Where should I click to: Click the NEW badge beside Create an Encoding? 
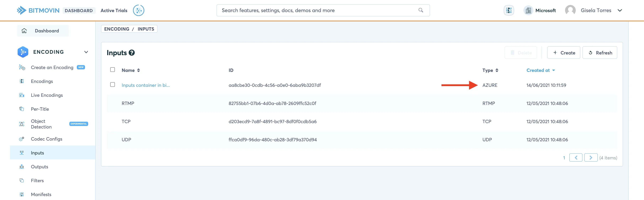(81, 67)
